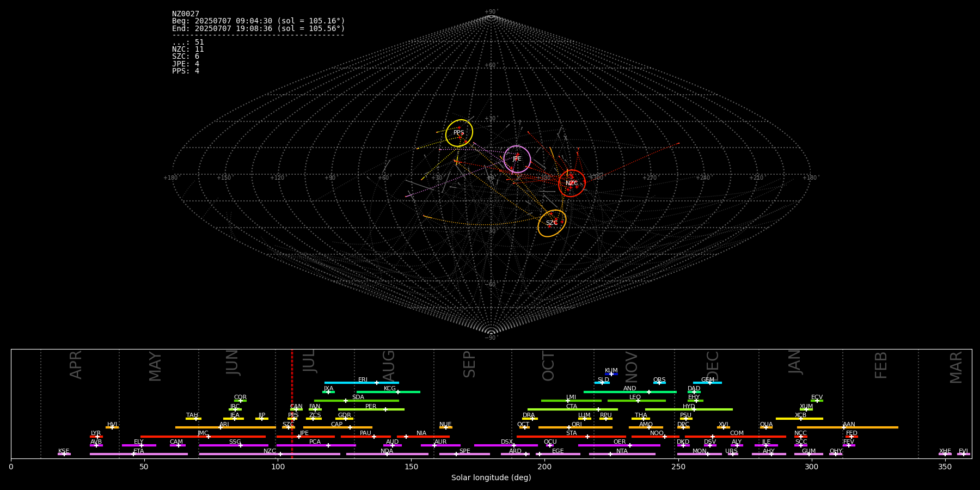The width and height of the screenshot is (980, 490).
Task: Click the AND shower bar label
Action: [x=630, y=388]
